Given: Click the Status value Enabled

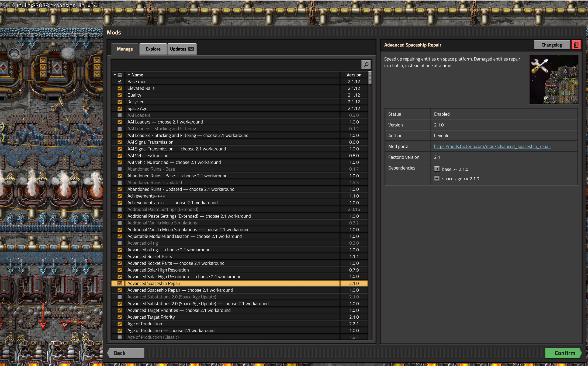Looking at the screenshot, I should [442, 114].
